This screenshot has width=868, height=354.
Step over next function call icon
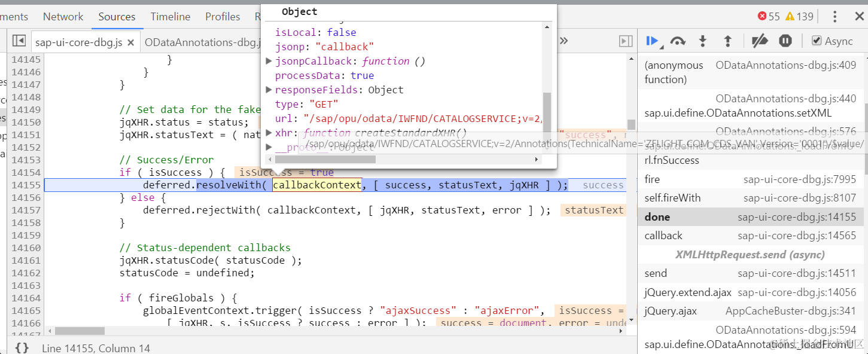[x=678, y=41]
